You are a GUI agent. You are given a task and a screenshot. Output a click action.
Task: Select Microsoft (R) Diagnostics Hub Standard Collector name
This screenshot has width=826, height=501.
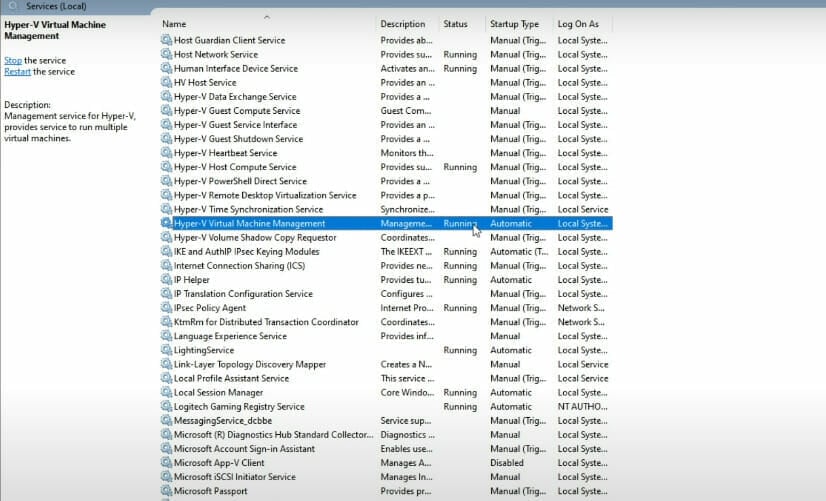(273, 435)
